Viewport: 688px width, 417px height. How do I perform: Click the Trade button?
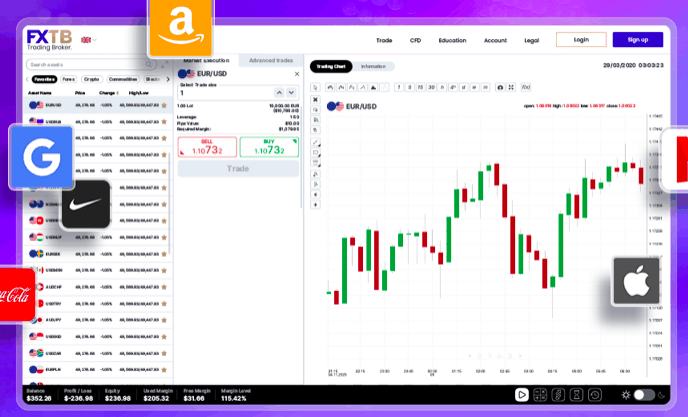point(238,169)
